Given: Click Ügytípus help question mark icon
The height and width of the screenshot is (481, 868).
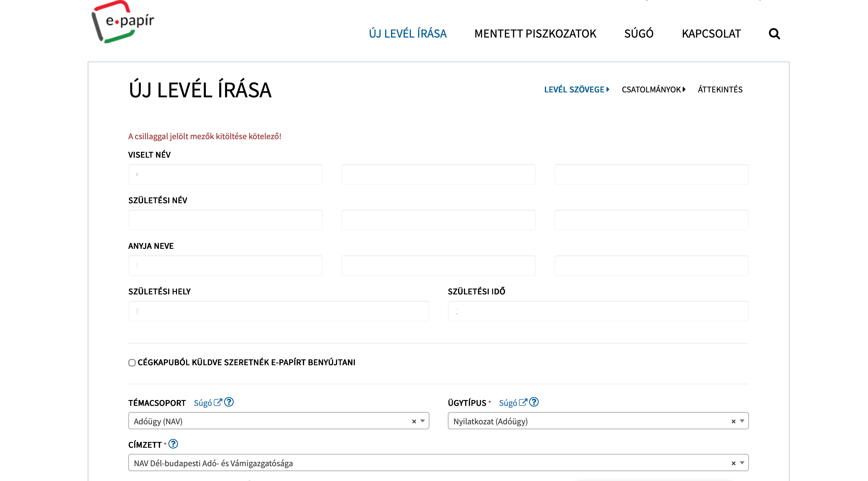Looking at the screenshot, I should [x=534, y=402].
